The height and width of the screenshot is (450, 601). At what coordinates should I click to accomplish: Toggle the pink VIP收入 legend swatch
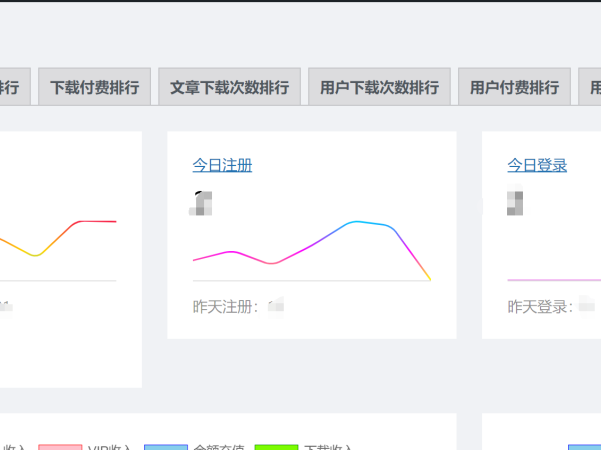coord(60,448)
